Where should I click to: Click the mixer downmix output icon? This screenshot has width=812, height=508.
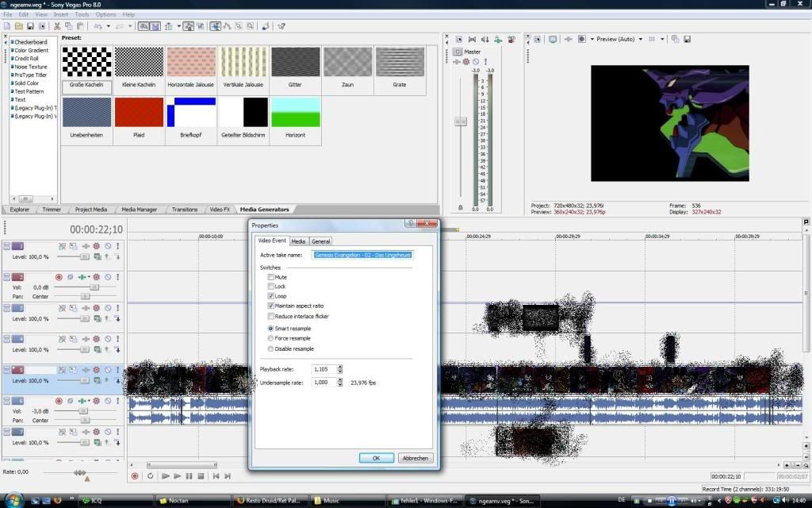tap(472, 39)
